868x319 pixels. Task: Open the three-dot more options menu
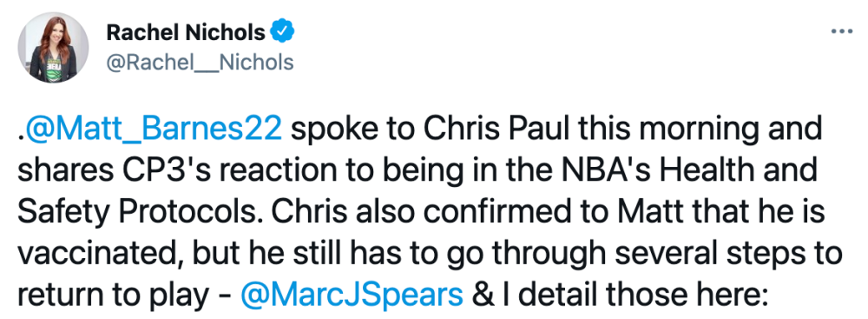tap(842, 31)
